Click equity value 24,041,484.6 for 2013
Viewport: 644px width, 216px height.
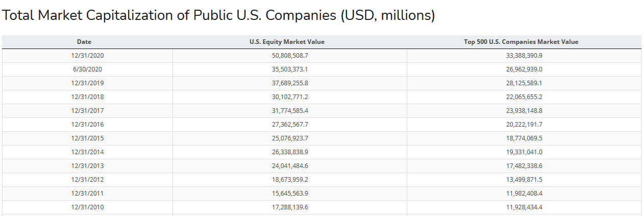pos(290,166)
